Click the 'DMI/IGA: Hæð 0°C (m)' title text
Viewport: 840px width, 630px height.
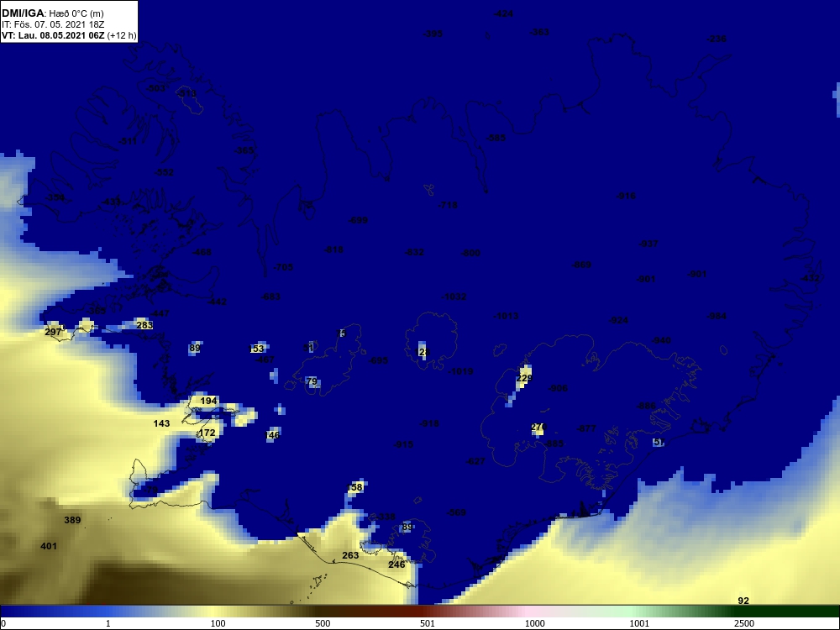click(x=52, y=13)
